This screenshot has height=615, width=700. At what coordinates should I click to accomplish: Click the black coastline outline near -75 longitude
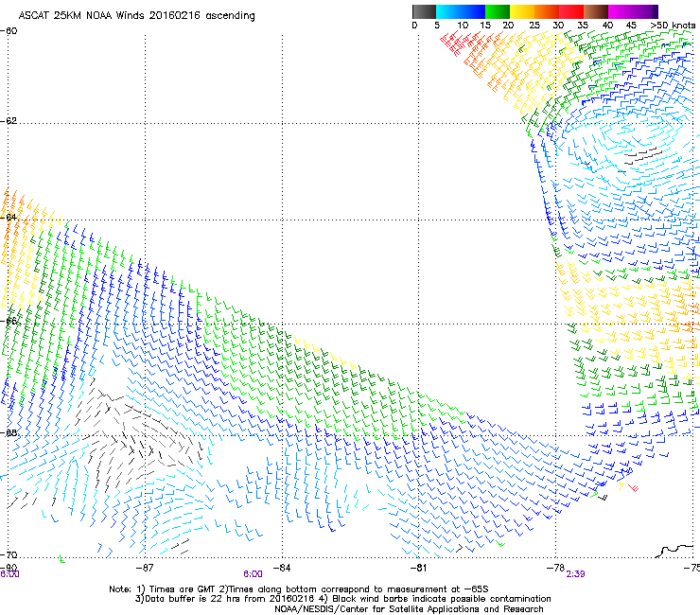[x=676, y=551]
